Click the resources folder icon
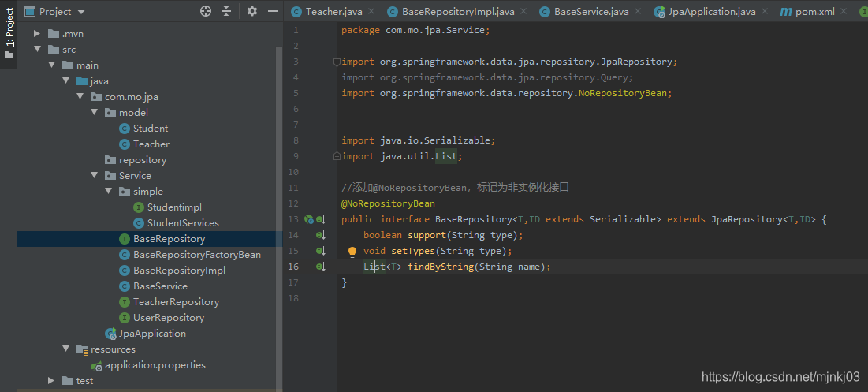Image resolution: width=868 pixels, height=392 pixels. point(82,349)
